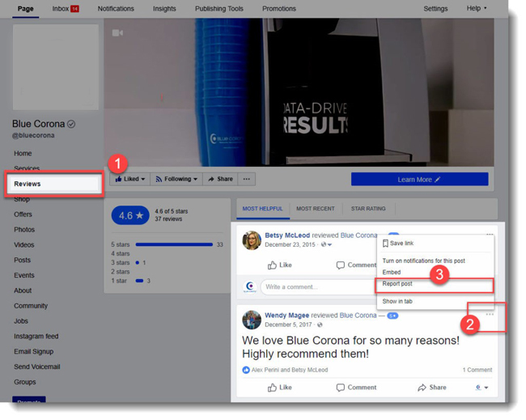Viewport: 526px width, 420px height.
Task: Open Instagram feed in sidebar
Action: click(x=36, y=336)
